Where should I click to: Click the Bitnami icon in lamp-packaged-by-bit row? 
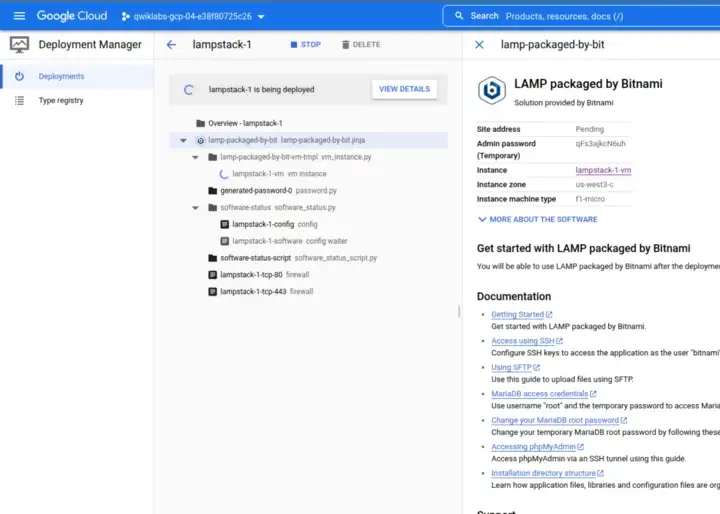point(200,141)
